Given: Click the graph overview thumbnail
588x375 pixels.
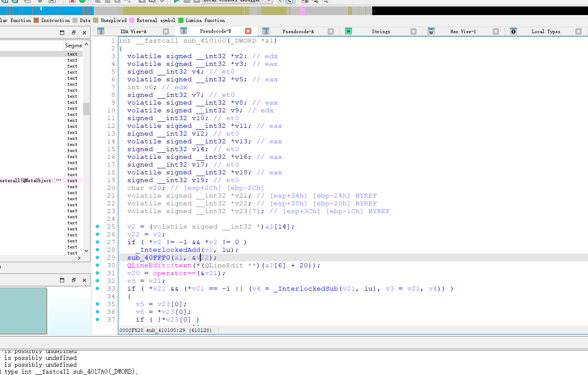Looking at the screenshot, I should (x=23, y=311).
